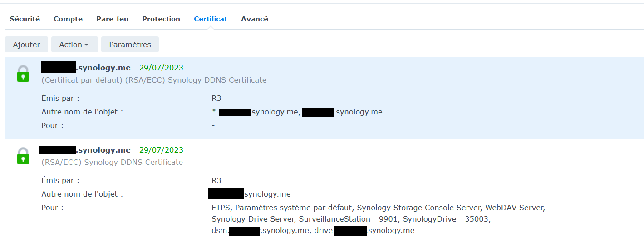Click the active Certificat tab
The image size is (644, 243).
(x=211, y=19)
